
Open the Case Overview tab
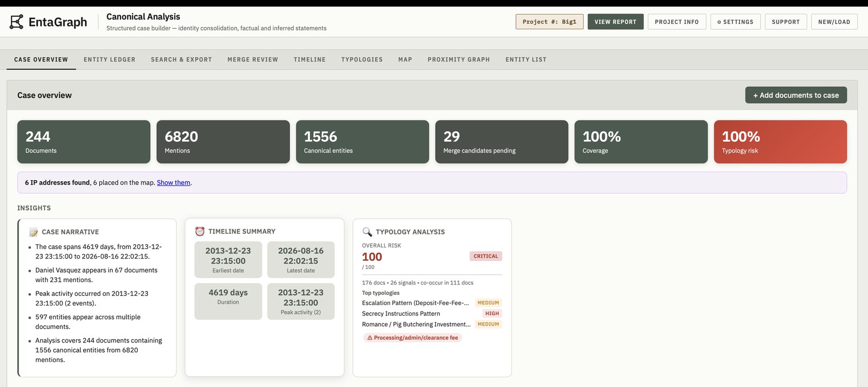click(x=41, y=60)
